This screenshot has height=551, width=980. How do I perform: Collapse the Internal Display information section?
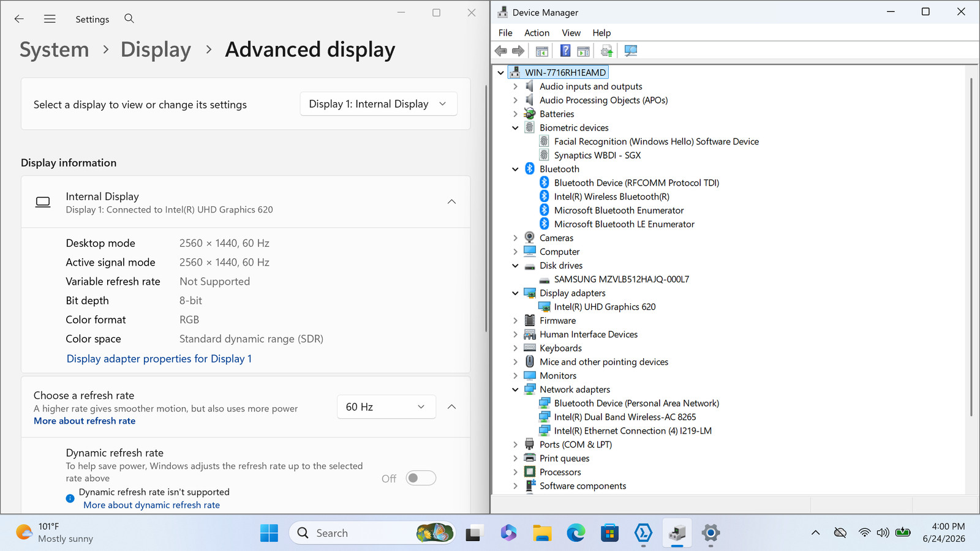[451, 202]
